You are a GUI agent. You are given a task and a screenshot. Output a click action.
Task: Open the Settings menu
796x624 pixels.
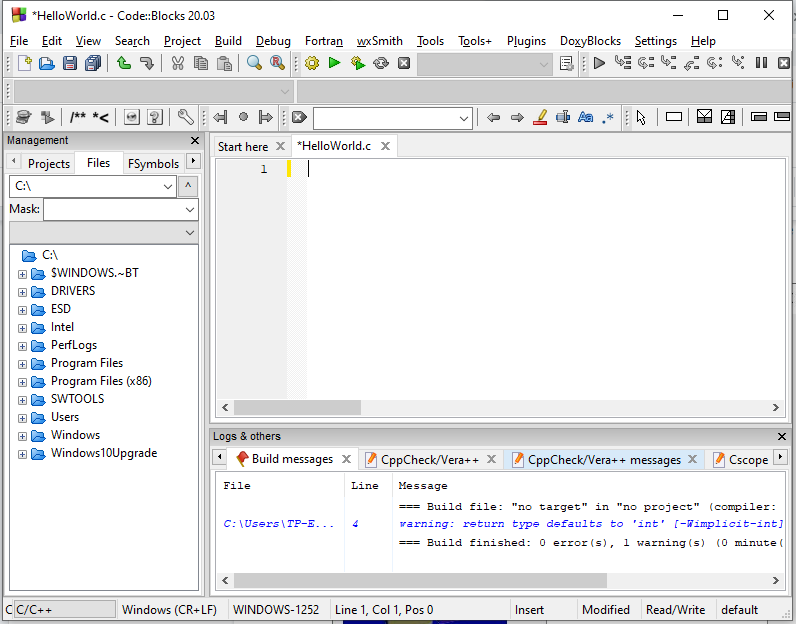655,41
